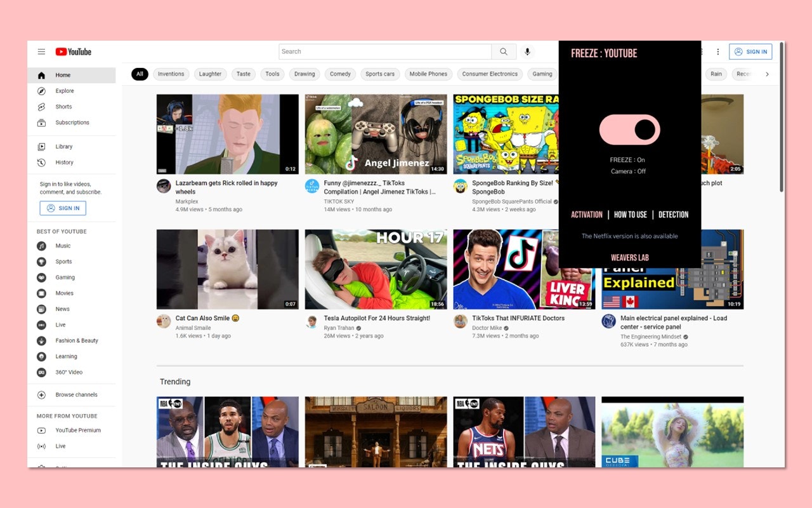The height and width of the screenshot is (508, 812).
Task: Open the hamburger navigation menu
Action: (41, 51)
